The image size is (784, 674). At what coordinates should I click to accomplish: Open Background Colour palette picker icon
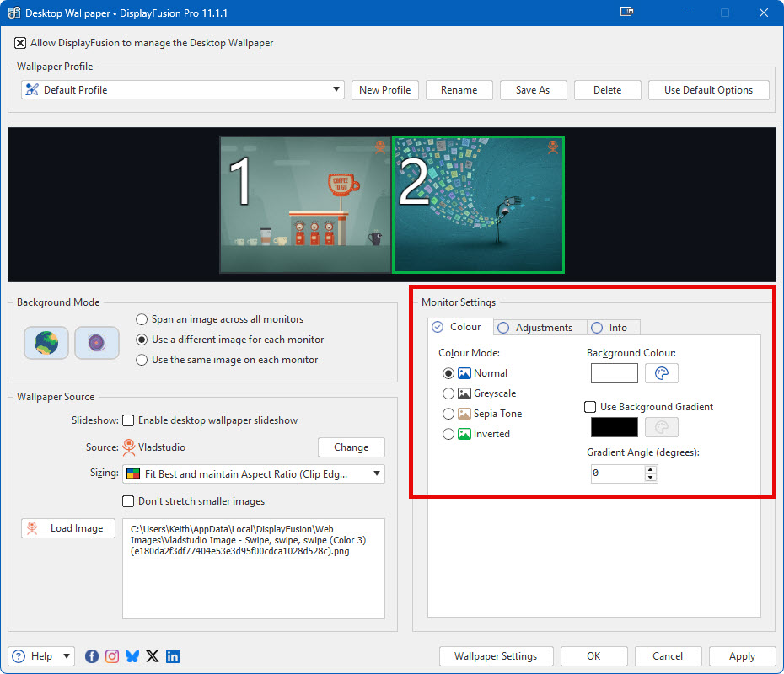[662, 373]
